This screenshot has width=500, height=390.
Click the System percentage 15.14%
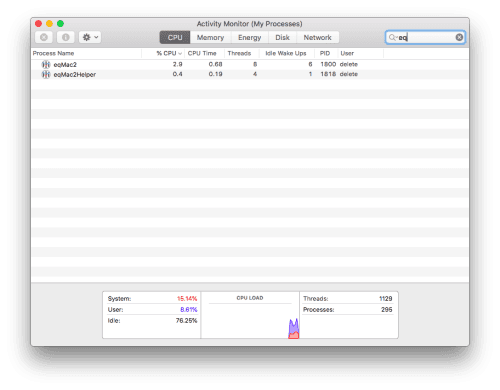[187, 299]
